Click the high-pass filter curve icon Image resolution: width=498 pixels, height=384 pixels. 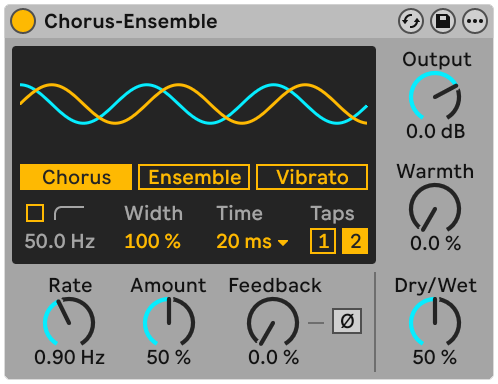pos(69,213)
